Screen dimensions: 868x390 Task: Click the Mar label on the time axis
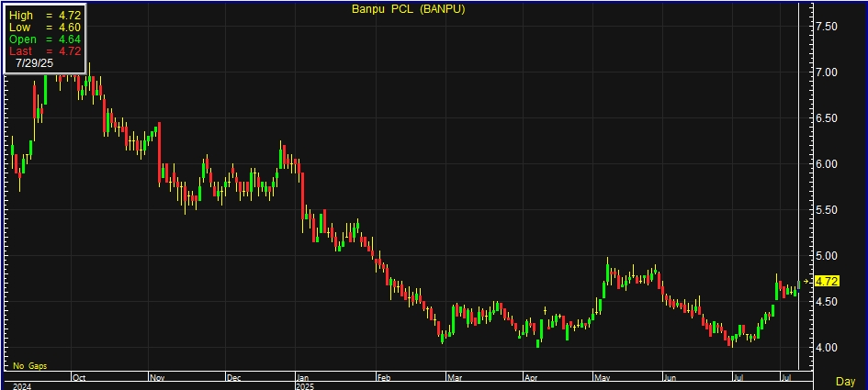click(455, 378)
